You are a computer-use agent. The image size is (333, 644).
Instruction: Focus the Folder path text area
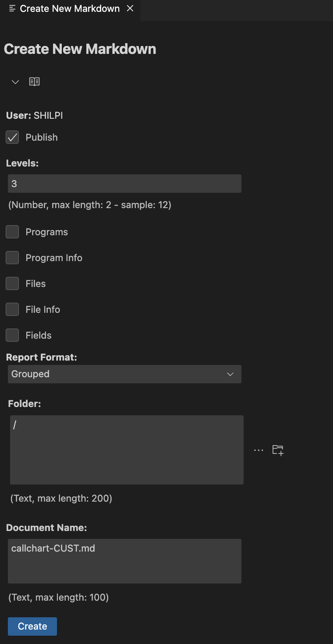[x=127, y=450]
